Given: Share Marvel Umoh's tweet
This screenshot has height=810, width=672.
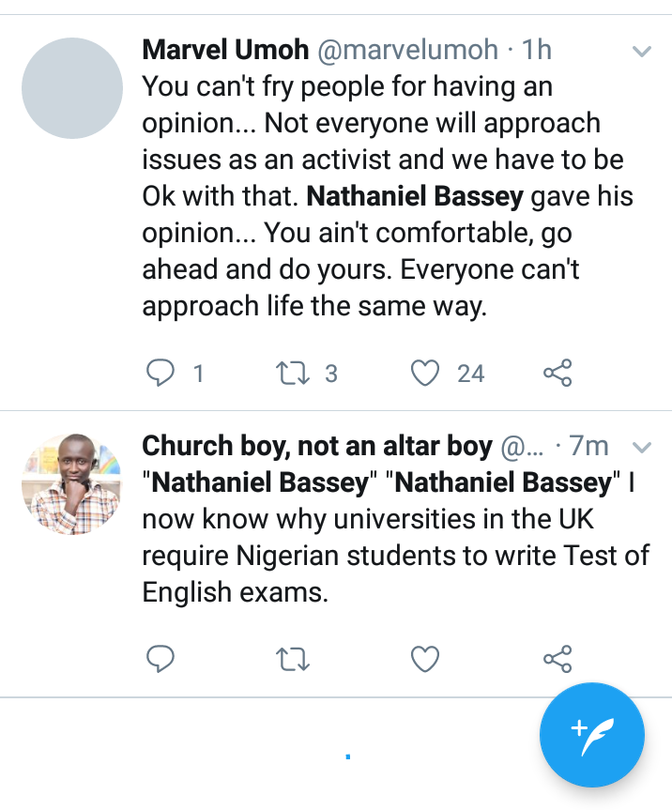Looking at the screenshot, I should (557, 374).
